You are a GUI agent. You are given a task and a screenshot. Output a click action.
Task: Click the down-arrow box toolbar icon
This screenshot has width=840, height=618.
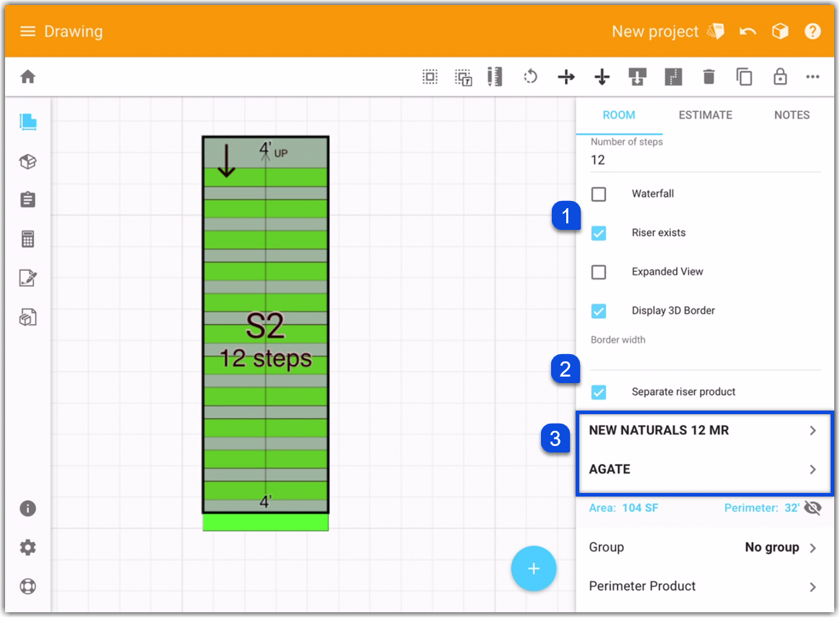pos(637,77)
